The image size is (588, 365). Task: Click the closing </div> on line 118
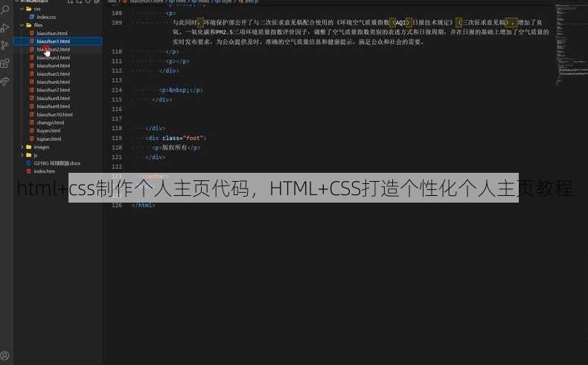(156, 128)
